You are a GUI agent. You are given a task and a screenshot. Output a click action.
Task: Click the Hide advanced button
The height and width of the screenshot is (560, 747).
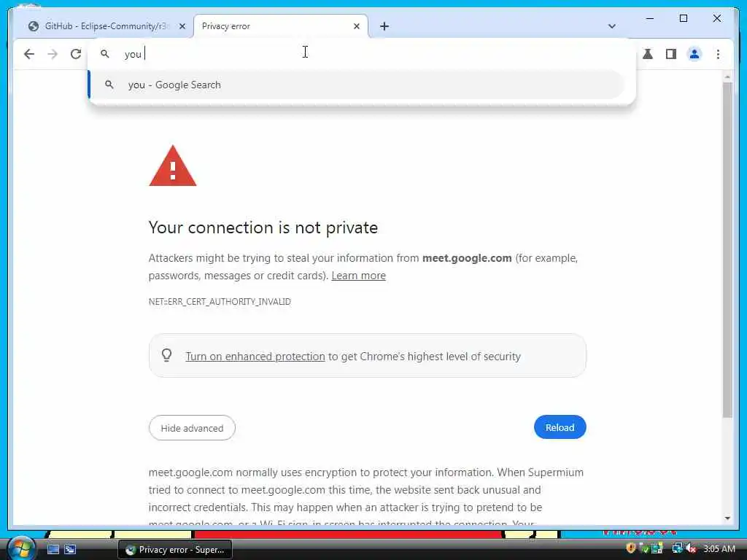(192, 427)
